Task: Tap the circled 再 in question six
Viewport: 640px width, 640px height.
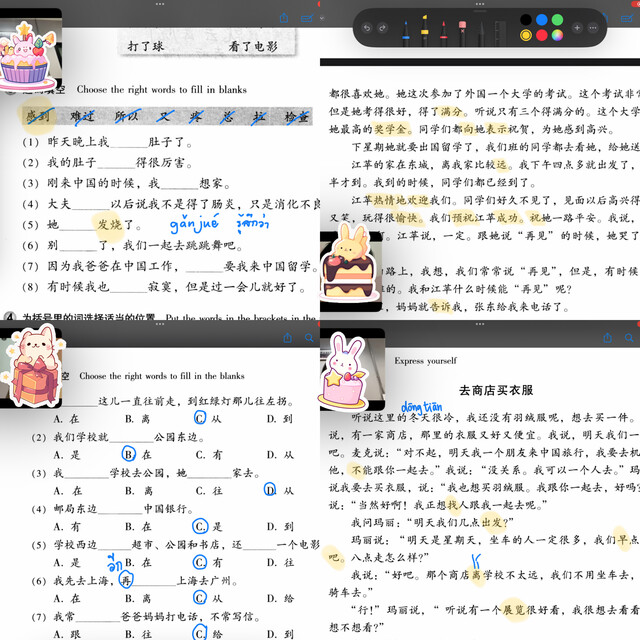Action: (126, 580)
